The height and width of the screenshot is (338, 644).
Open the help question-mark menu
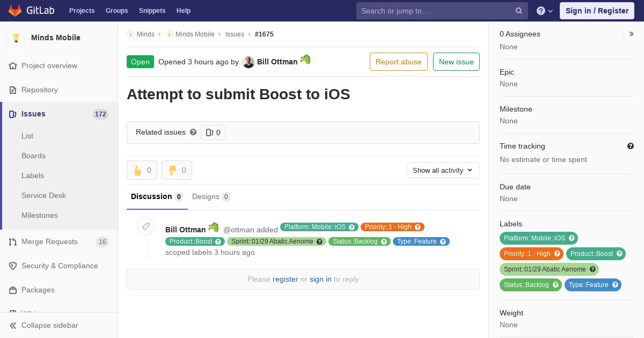(545, 11)
